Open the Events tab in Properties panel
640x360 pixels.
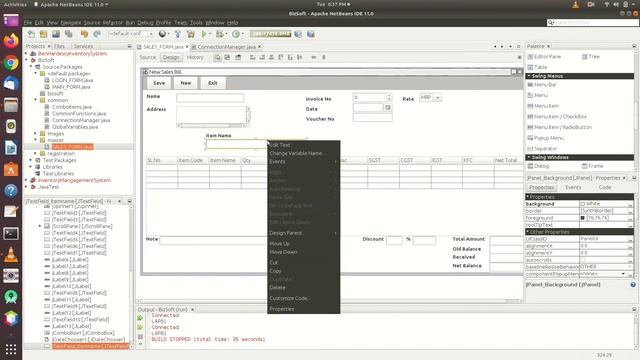click(573, 187)
